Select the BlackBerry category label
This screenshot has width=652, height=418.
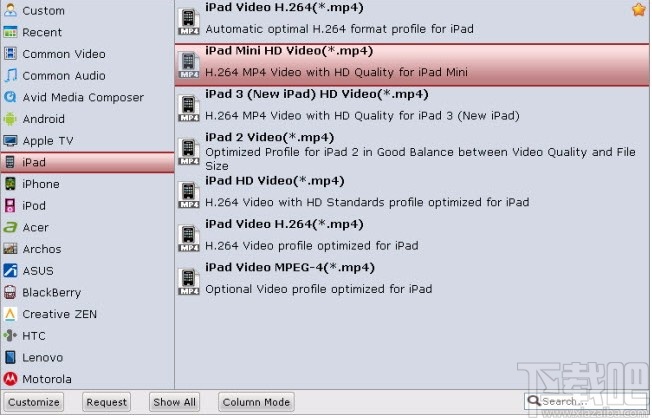[52, 292]
